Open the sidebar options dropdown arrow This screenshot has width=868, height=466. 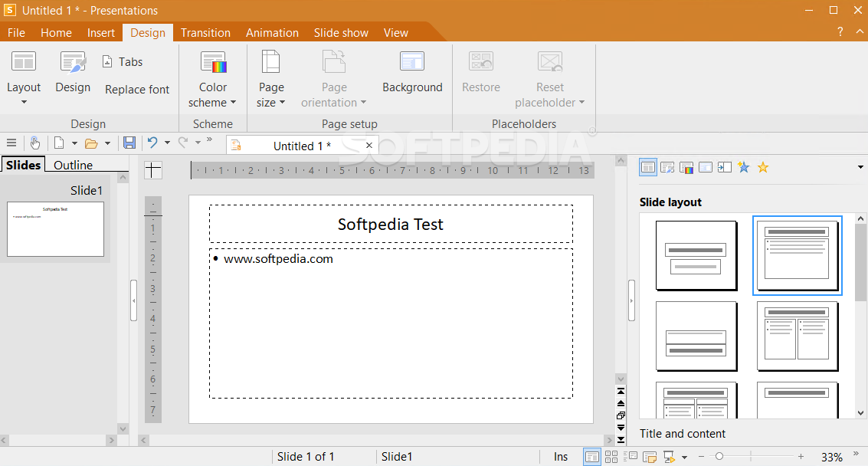click(x=860, y=167)
